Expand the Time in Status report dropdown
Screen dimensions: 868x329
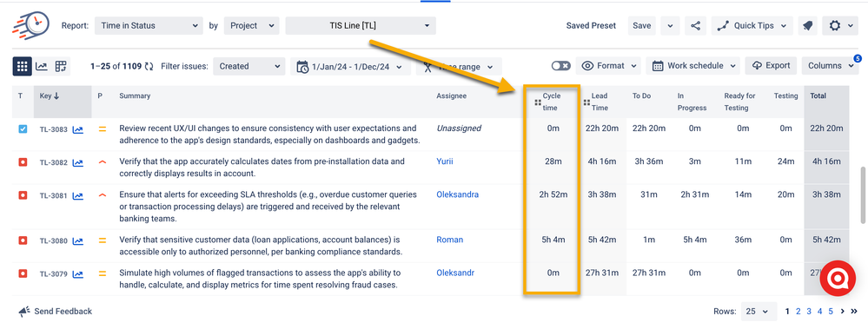click(x=149, y=25)
